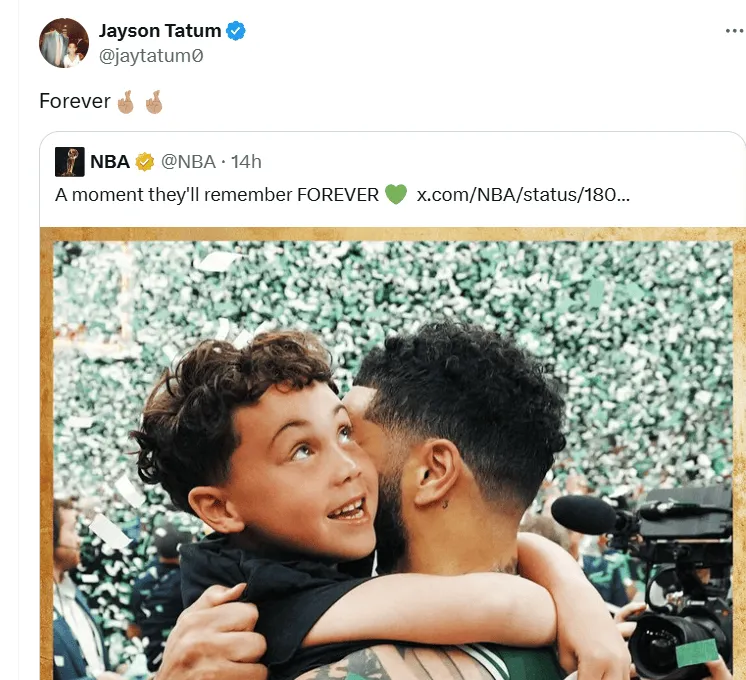
Task: Click Jayson Tatum's profile picture
Action: 64,43
